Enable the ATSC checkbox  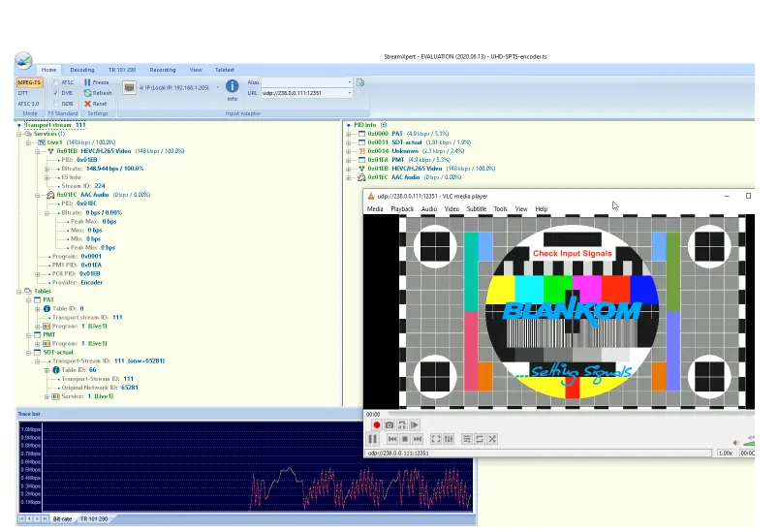tap(56, 82)
